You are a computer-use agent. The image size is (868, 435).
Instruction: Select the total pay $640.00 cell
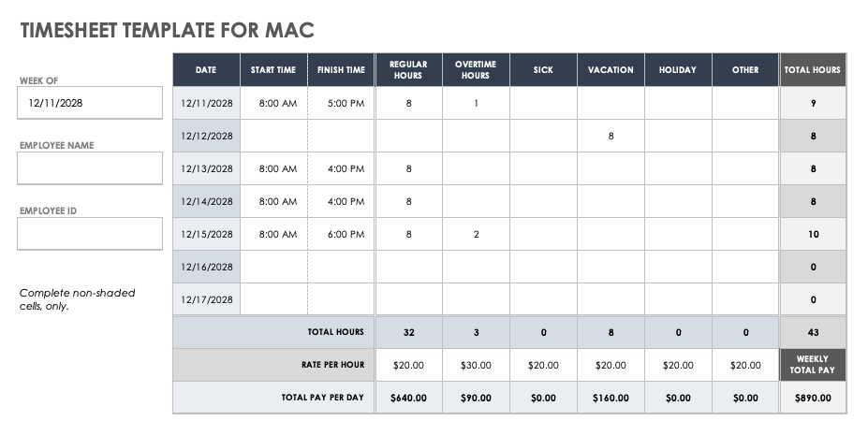[408, 398]
